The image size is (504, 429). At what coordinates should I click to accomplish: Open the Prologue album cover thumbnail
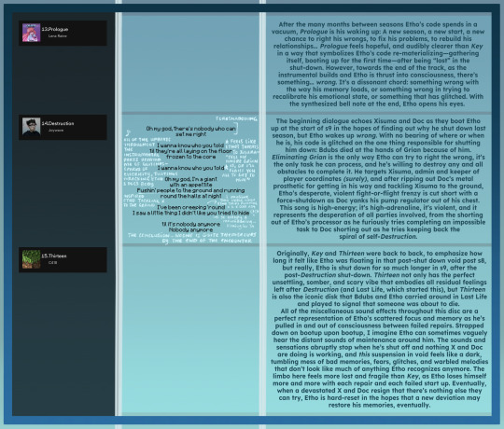[31, 33]
